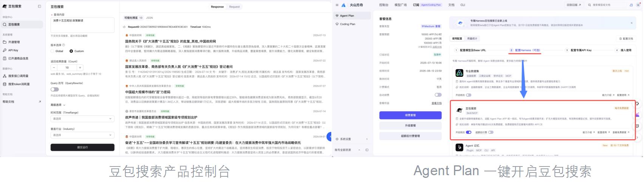Switch to the Response tab
This screenshot has width=644, height=182.
(x=217, y=7)
